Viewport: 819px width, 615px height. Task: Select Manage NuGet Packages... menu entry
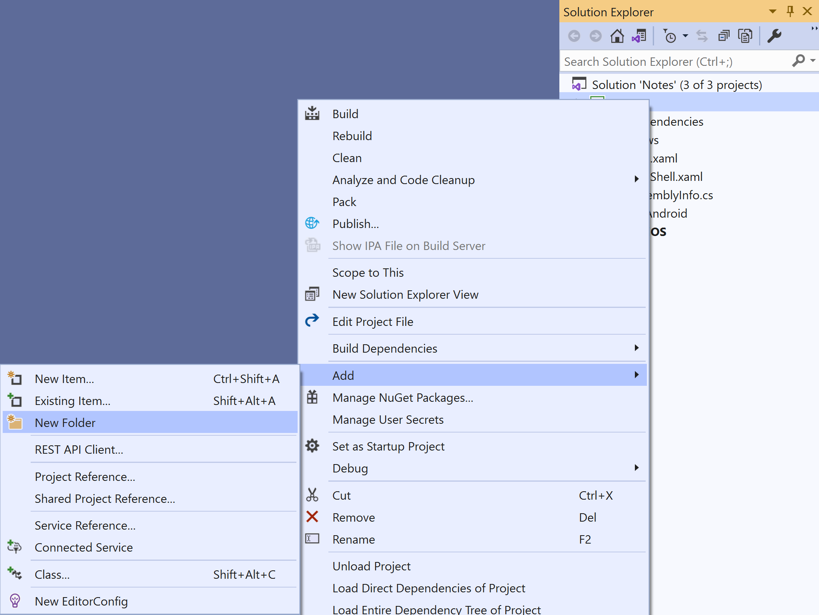click(402, 398)
